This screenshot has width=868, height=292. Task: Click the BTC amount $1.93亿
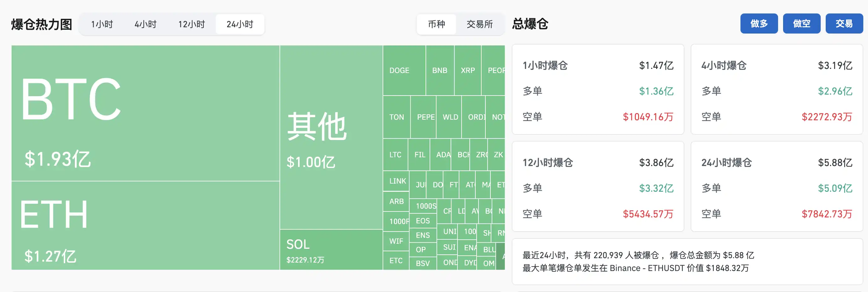[58, 159]
